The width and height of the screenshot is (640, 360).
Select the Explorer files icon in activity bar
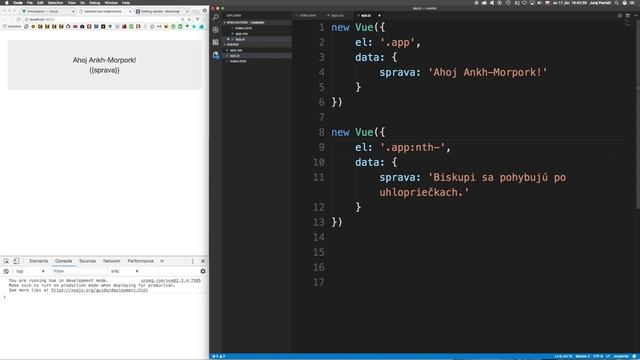(x=216, y=55)
